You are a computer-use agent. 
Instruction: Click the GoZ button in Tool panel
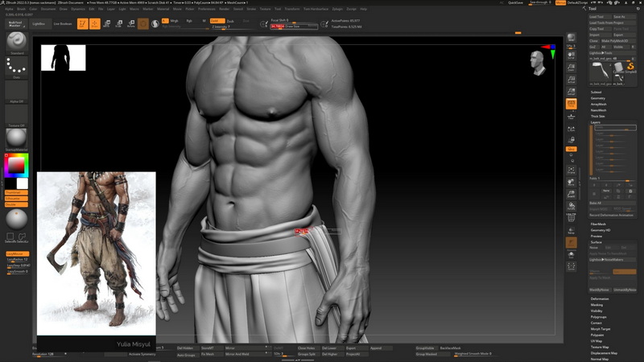(x=592, y=47)
